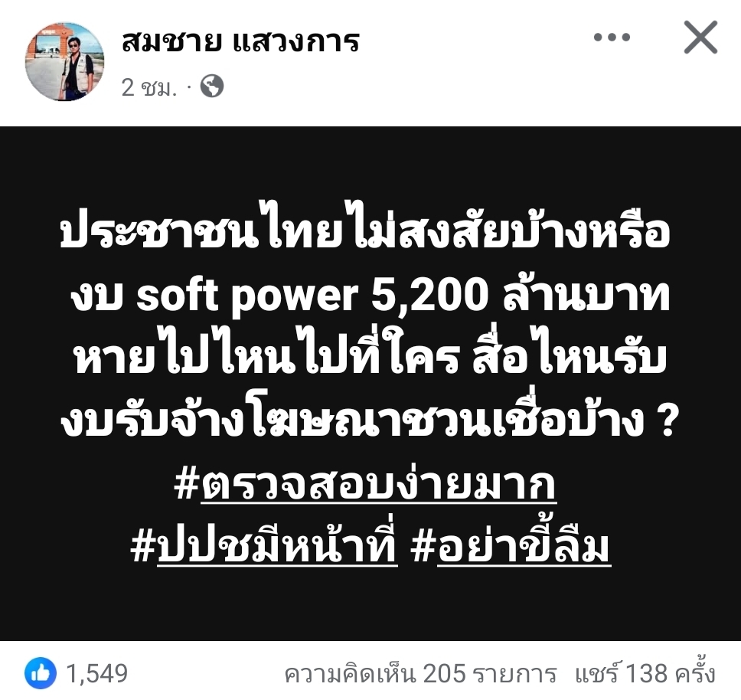The height and width of the screenshot is (700, 741).
Task: Open สมชาย แสวงการ profile picture
Action: [x=65, y=61]
